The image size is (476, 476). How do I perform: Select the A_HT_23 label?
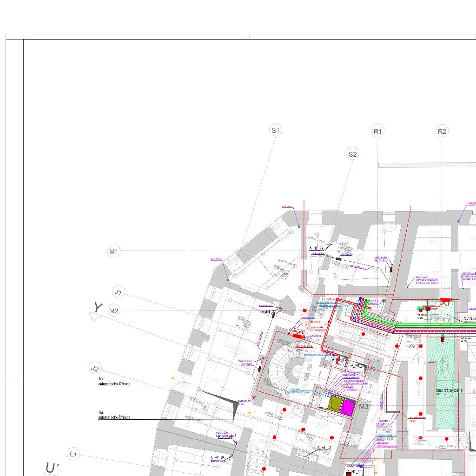pos(218,458)
